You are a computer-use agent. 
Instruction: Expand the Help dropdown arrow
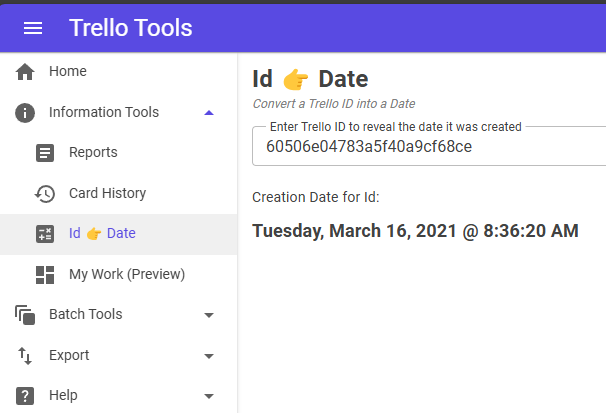pos(208,396)
